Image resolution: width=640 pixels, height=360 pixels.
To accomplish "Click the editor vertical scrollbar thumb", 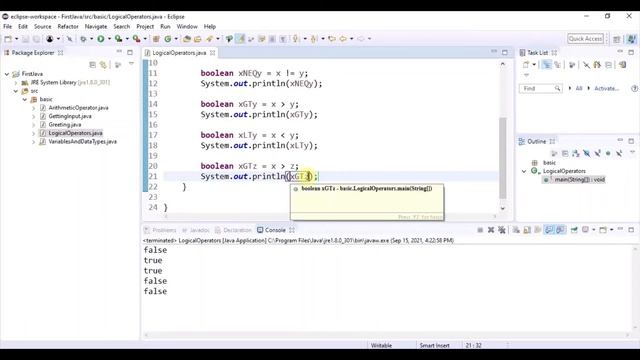I will (503, 158).
